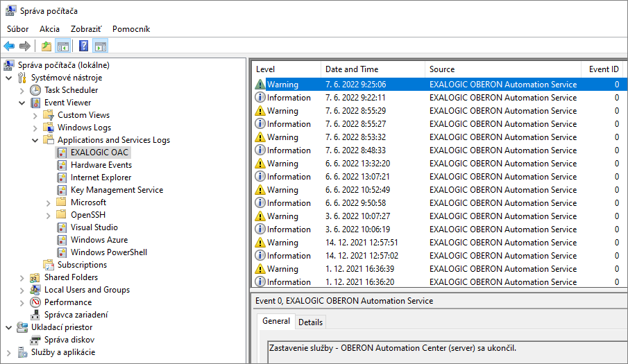
Task: Open the Zobraziť menu
Action: coord(85,29)
